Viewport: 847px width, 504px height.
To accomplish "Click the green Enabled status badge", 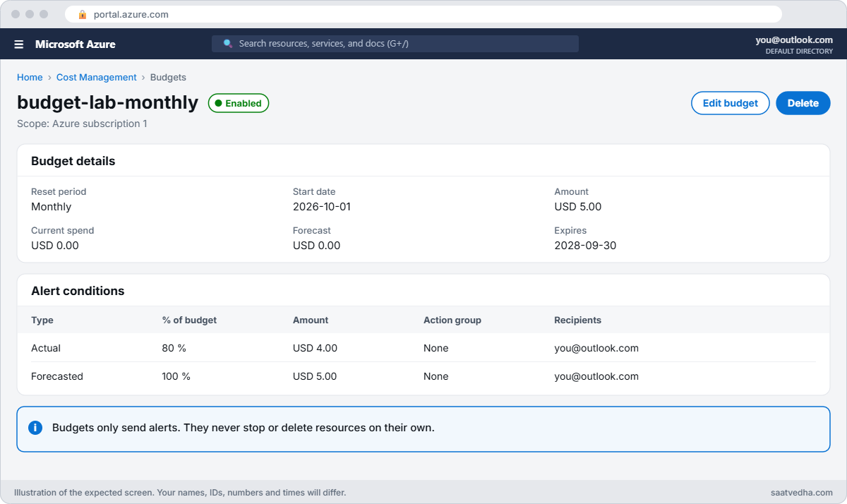I will [x=239, y=103].
